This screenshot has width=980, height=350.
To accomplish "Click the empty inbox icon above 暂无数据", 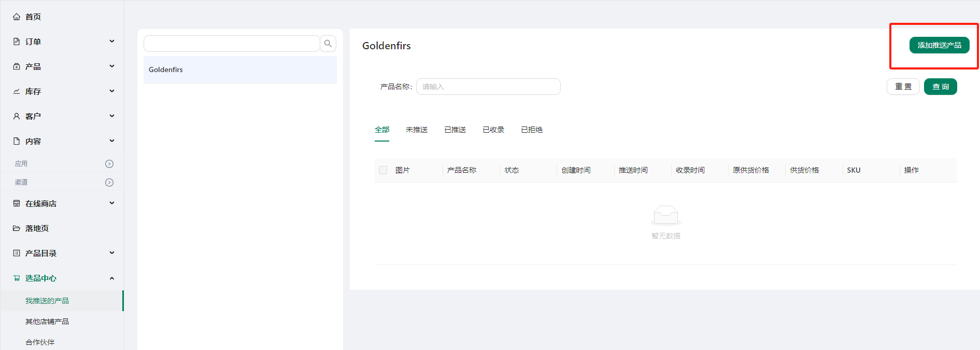I will pyautogui.click(x=666, y=215).
